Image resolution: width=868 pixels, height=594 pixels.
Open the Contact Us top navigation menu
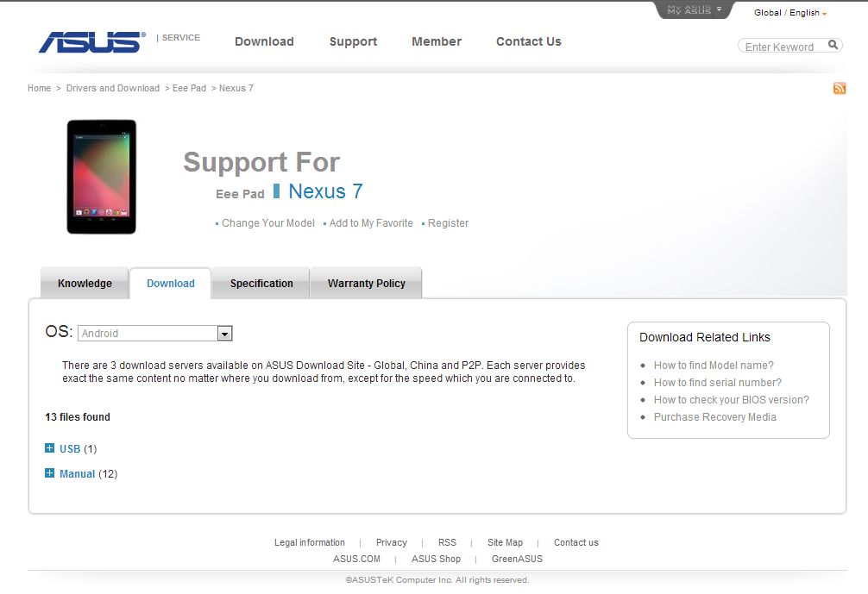(x=529, y=41)
